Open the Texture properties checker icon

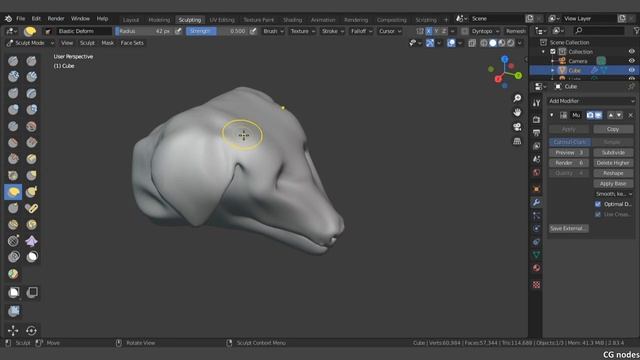click(536, 284)
